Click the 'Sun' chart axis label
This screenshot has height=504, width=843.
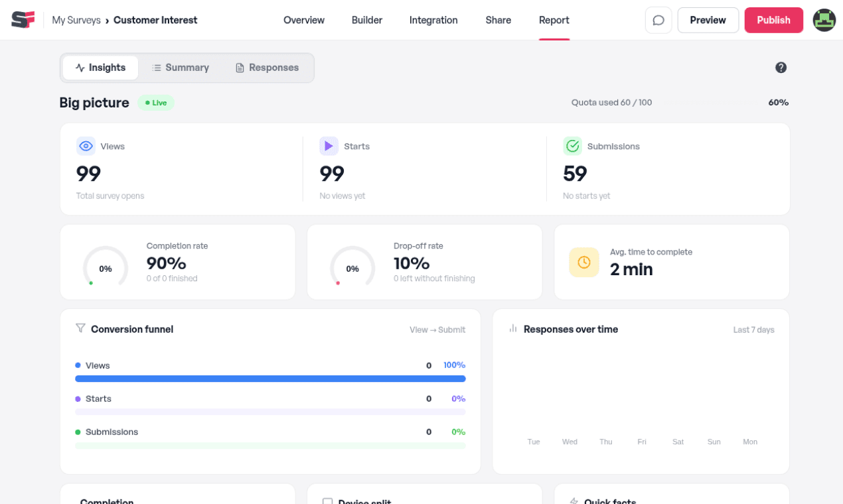click(x=714, y=442)
